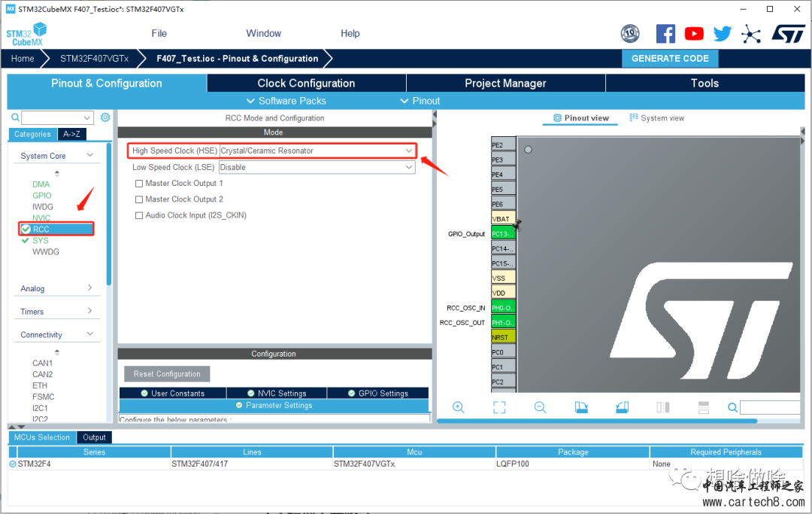
Task: Switch to A->Z peripheral listing
Action: 71,134
